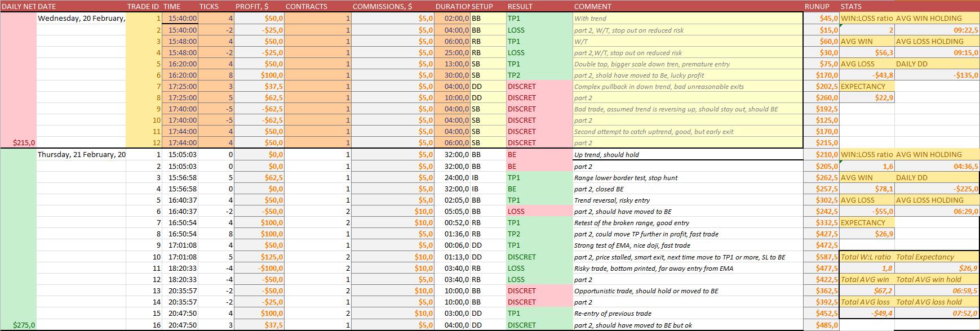Click the -$43,8 avg loss value

[x=867, y=75]
